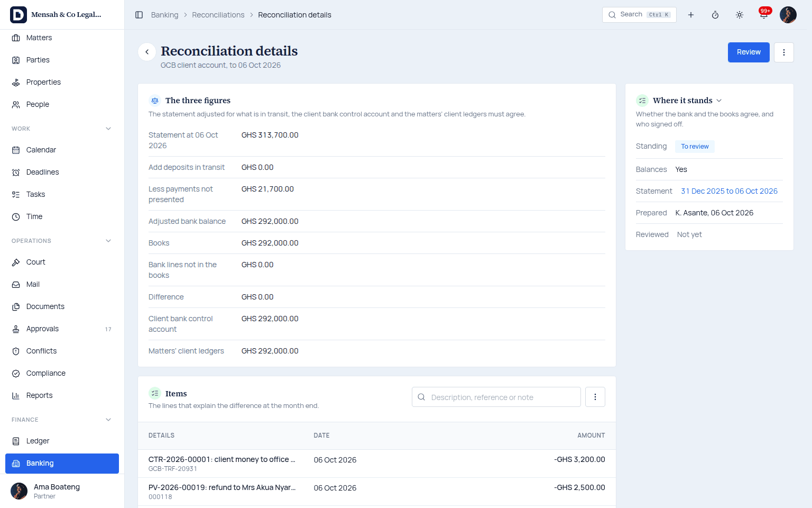This screenshot has width=812, height=508.
Task: Select Banking in the sidebar
Action: [x=62, y=463]
